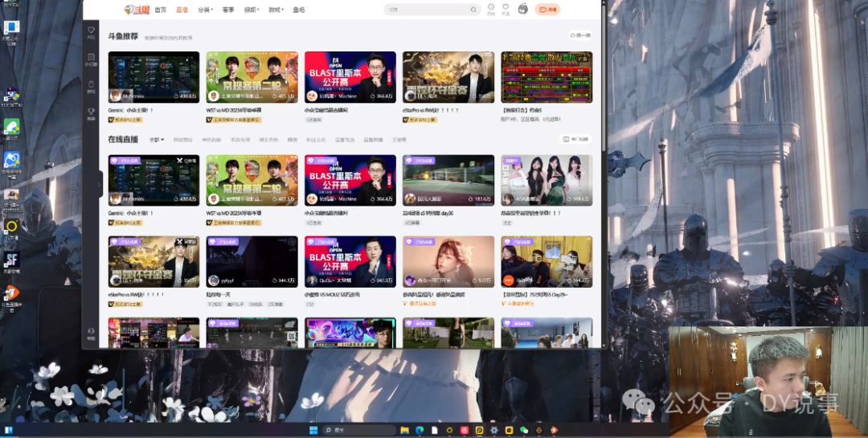Click the magnifier search icon

click(473, 10)
